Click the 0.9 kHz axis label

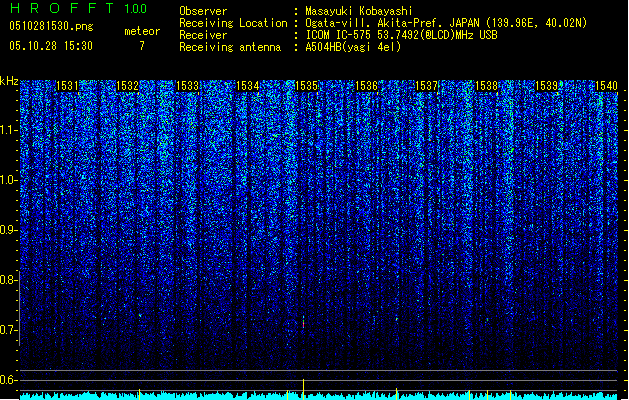[x=9, y=230]
